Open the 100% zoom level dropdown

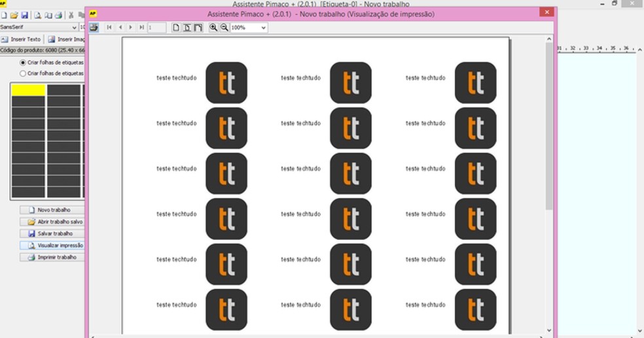[262, 27]
